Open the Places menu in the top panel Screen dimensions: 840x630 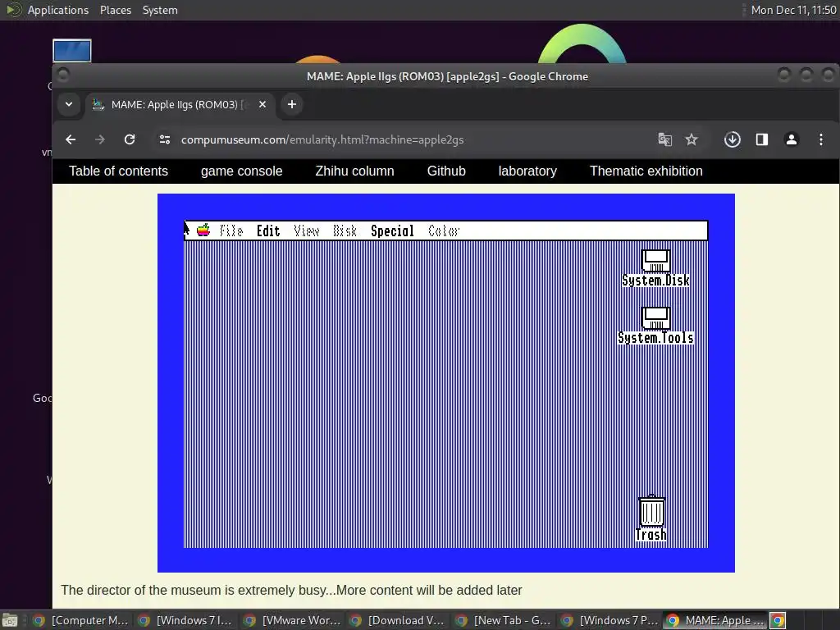[x=116, y=10]
